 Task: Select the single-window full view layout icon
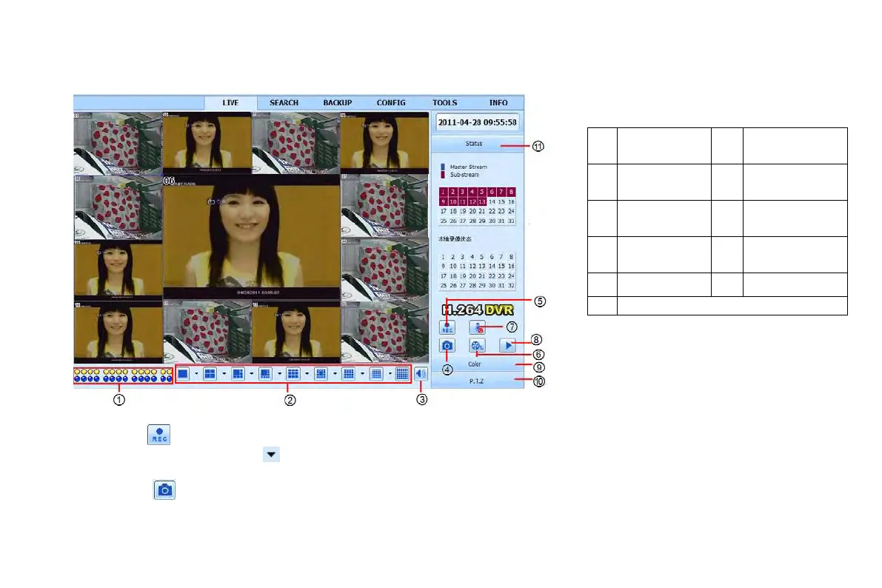tap(183, 374)
